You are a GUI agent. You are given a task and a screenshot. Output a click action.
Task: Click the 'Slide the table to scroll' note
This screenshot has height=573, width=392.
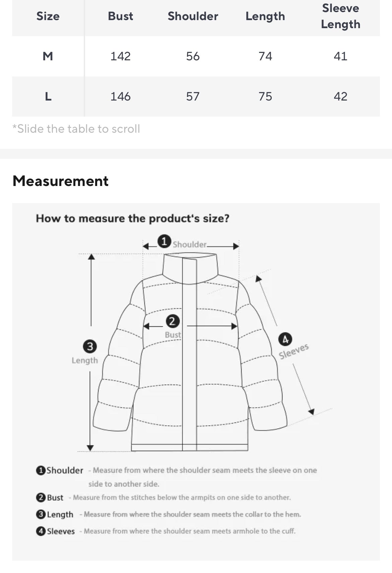76,129
